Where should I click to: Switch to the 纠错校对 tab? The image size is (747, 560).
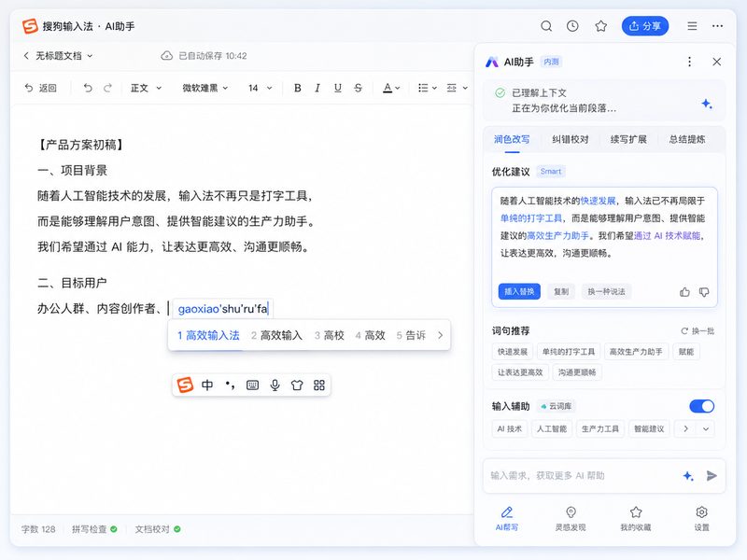pyautogui.click(x=571, y=139)
